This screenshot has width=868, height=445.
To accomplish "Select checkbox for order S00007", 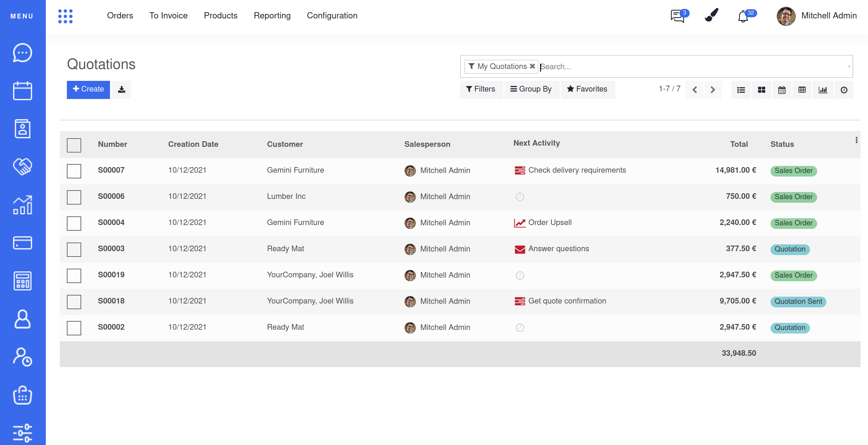I will [x=74, y=171].
